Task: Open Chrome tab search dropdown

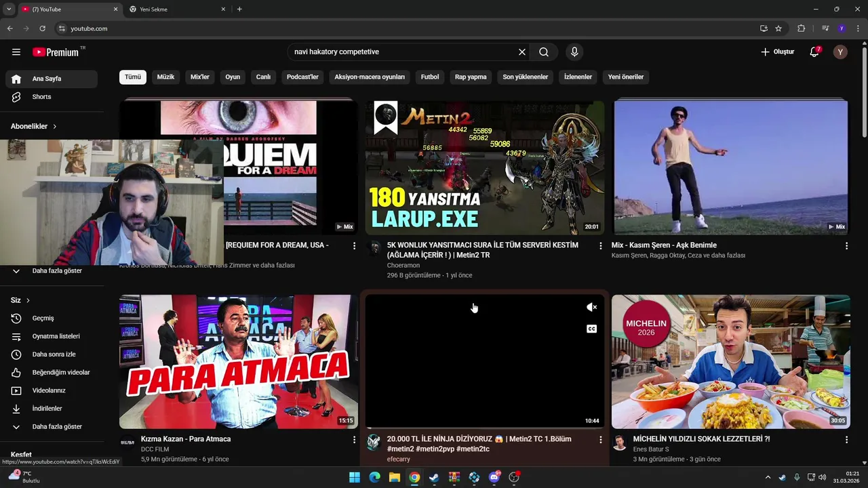Action: [9, 9]
